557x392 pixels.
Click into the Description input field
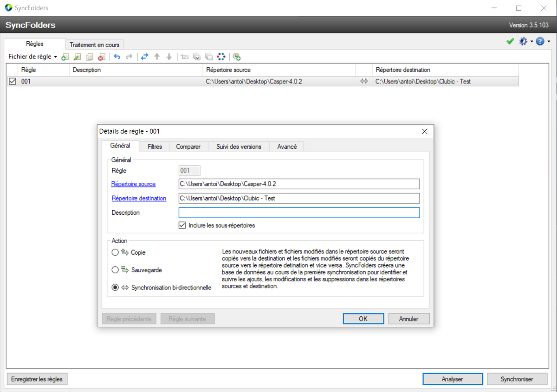(299, 212)
